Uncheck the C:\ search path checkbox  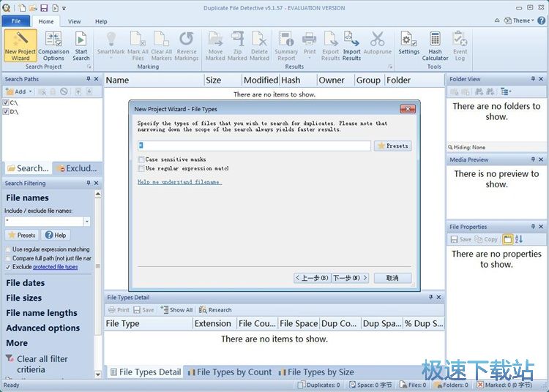tap(6, 103)
